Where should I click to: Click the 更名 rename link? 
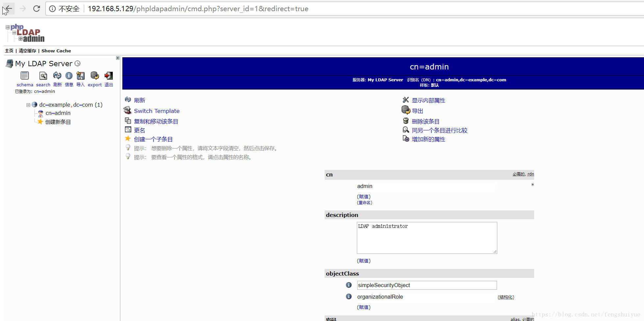pyautogui.click(x=139, y=130)
